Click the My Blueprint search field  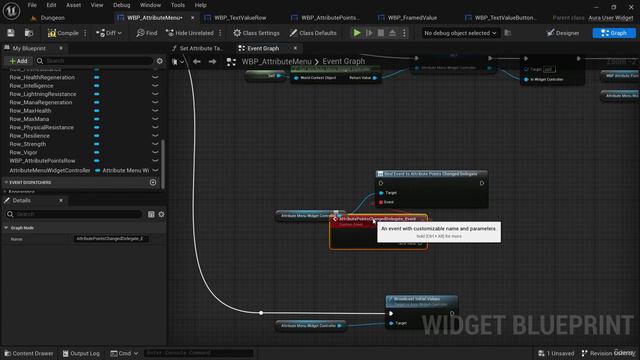[94, 61]
